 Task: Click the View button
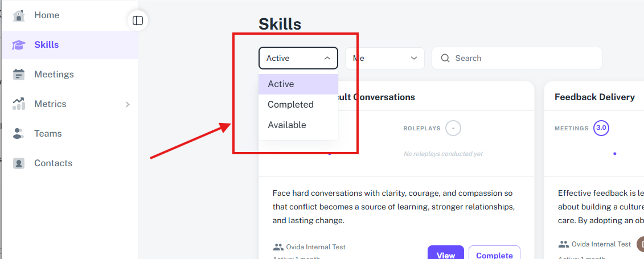tap(446, 254)
